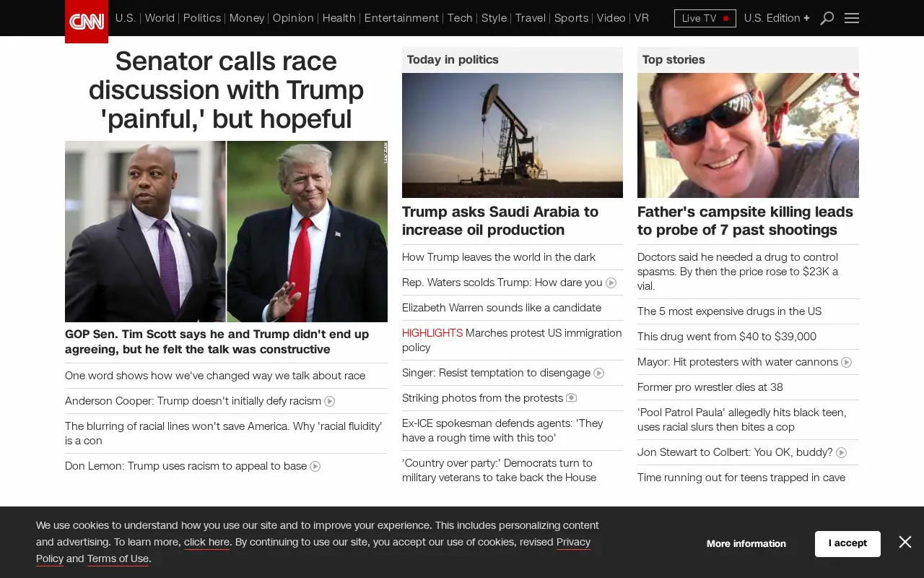
Task: Open 'Former pro wrestler dies at 38'
Action: point(710,387)
